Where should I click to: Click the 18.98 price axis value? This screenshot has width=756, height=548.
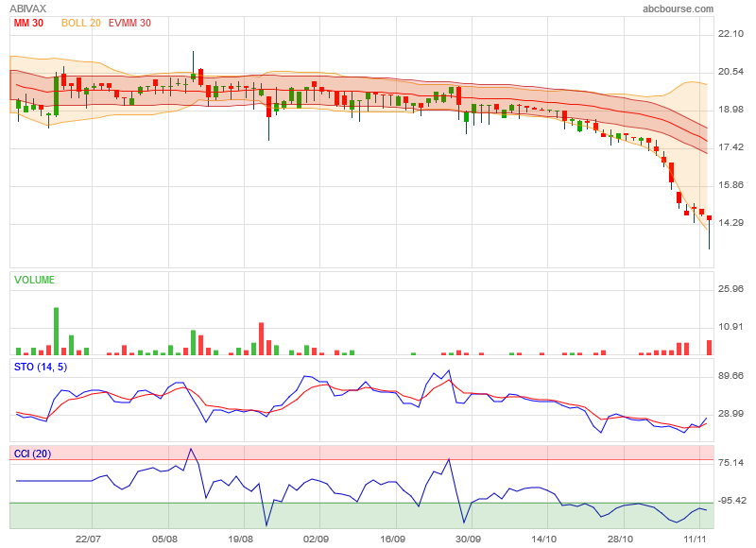coord(730,110)
